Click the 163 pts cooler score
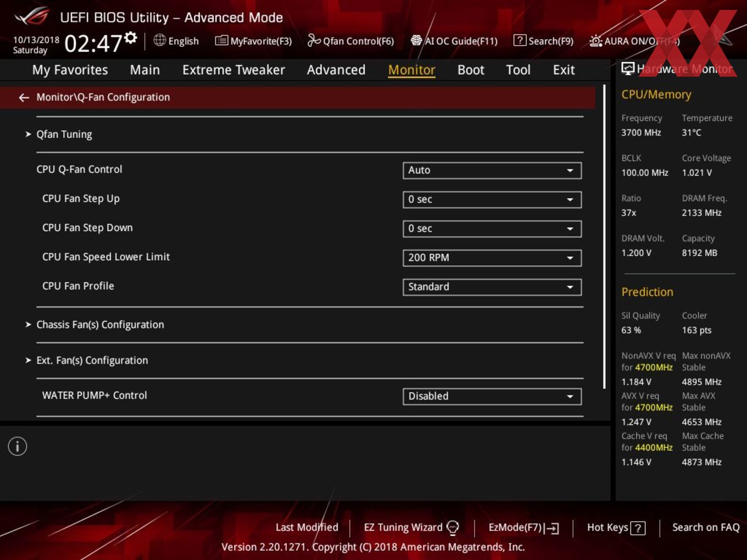The image size is (747, 560). (696, 331)
